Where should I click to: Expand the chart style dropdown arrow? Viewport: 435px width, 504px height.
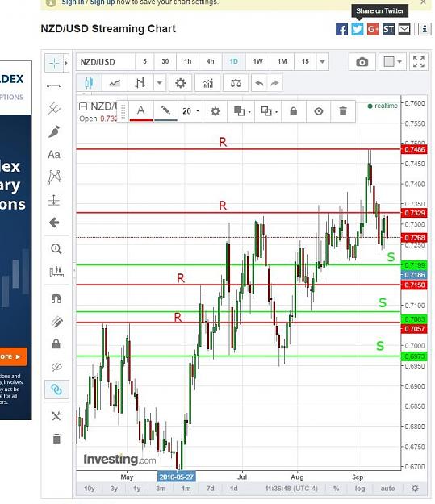[x=160, y=83]
